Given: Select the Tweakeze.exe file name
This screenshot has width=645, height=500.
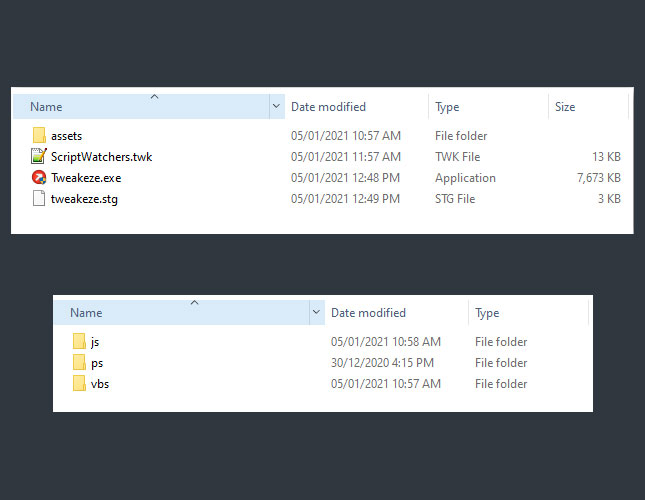Looking at the screenshot, I should (86, 177).
